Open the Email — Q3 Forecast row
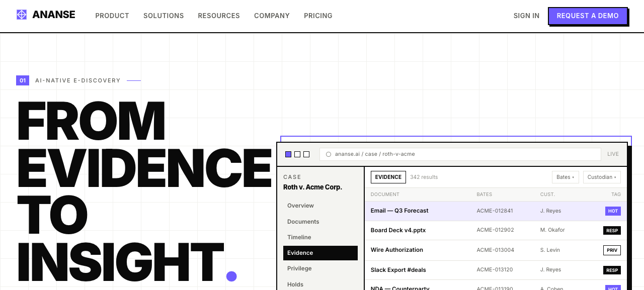Viewport: 644px width, 290px height. pyautogui.click(x=496, y=211)
